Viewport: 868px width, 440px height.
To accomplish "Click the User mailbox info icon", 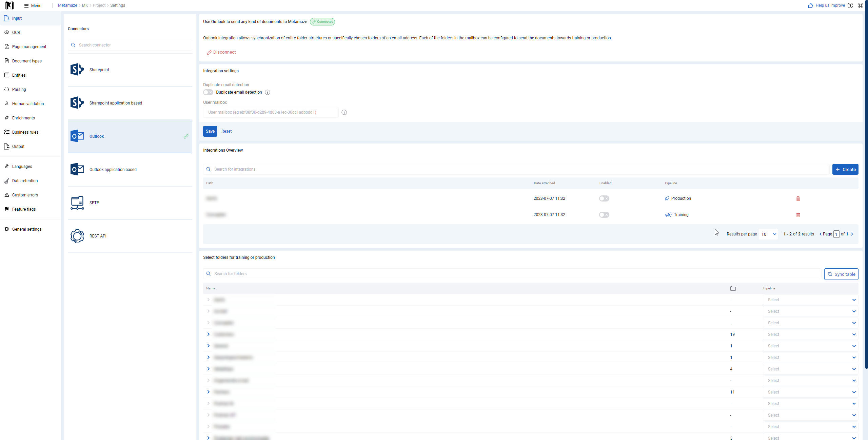I will coord(344,112).
